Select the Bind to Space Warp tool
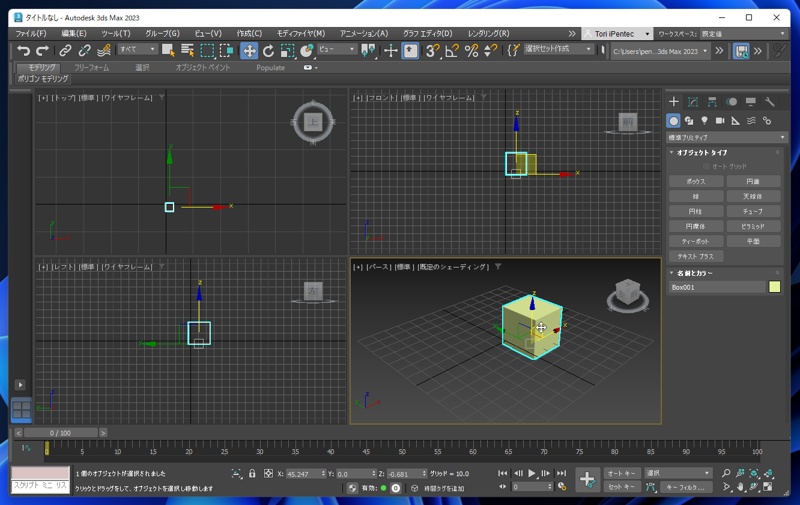This screenshot has width=800, height=505. click(104, 50)
